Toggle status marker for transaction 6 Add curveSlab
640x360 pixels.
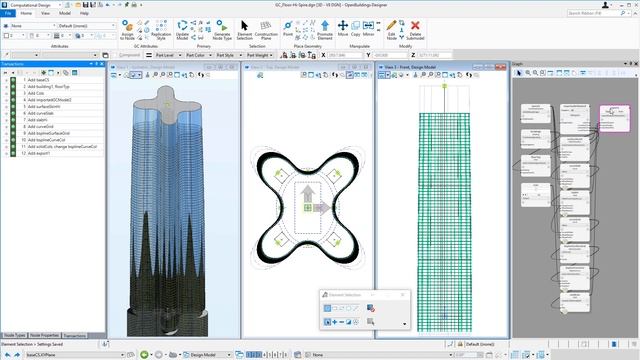13,113
